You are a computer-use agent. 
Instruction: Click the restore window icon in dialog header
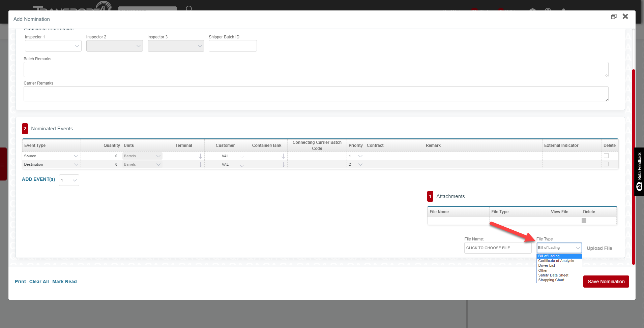[x=614, y=17]
